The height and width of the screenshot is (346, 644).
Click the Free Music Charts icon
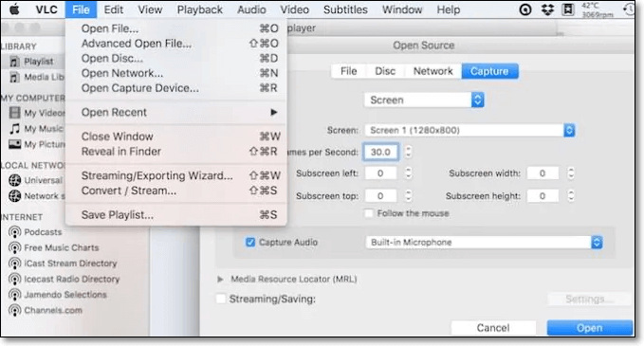[x=15, y=248]
